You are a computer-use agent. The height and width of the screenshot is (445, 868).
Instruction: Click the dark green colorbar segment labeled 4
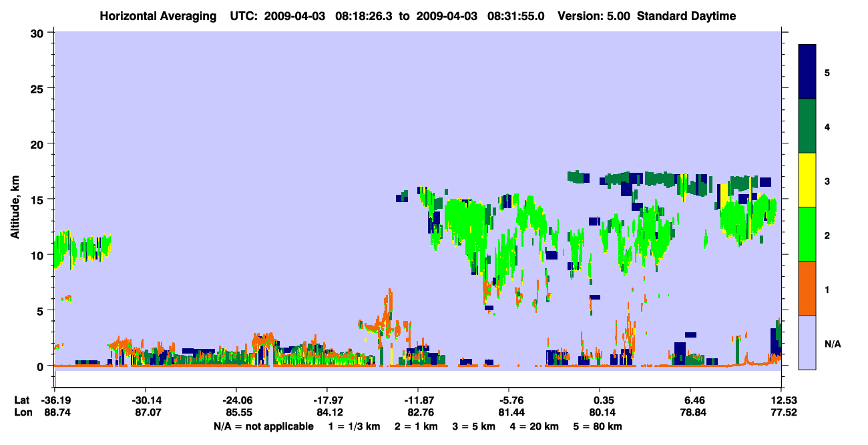pos(807,126)
